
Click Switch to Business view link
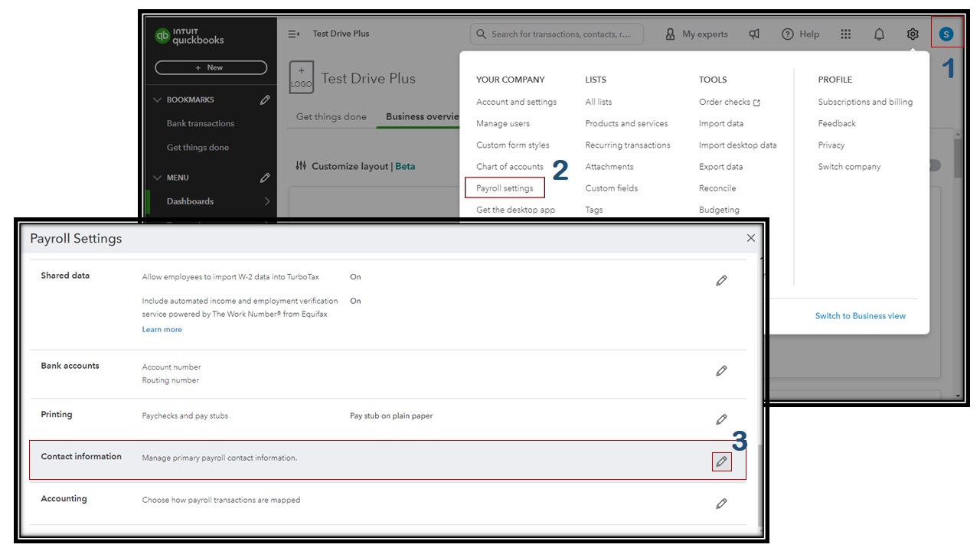point(861,315)
